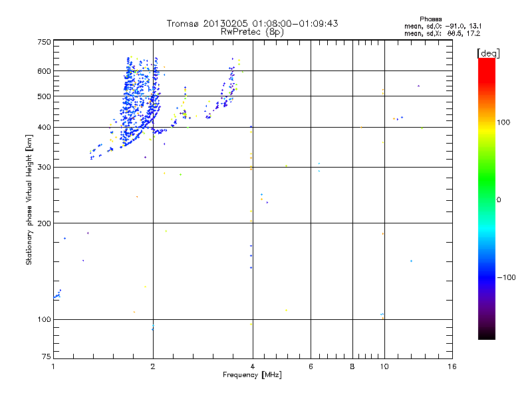Click the '-100' label beside the color bar
The height and width of the screenshot is (399, 532).
(x=507, y=277)
